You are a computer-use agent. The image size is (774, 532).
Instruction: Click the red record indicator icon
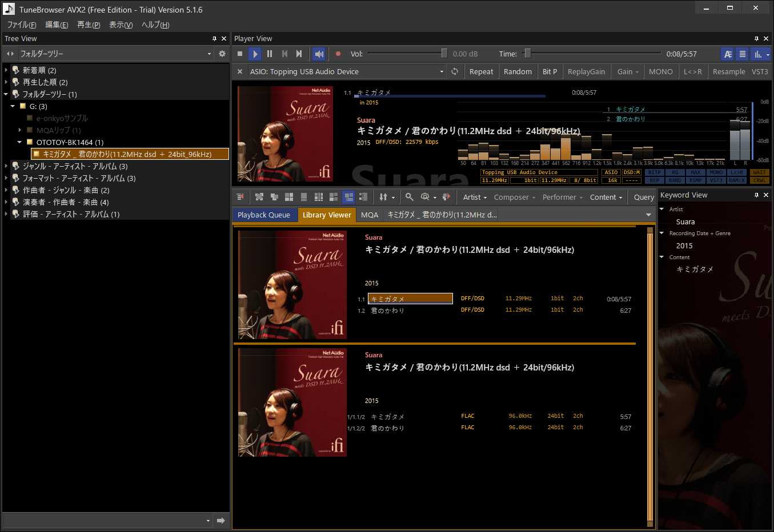pyautogui.click(x=338, y=54)
